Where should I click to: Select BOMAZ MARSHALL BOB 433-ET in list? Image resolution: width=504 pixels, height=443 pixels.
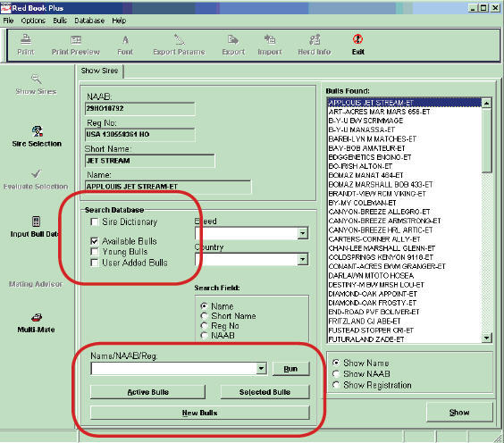click(x=404, y=184)
